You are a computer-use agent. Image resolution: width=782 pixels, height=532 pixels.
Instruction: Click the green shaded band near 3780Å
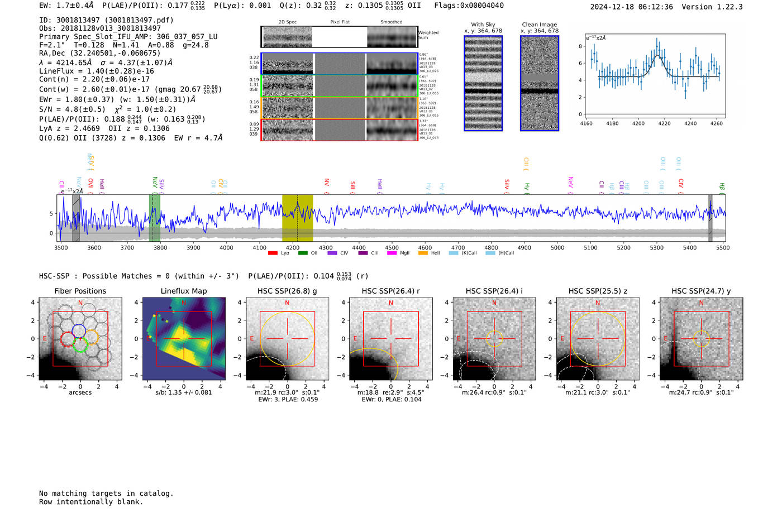pos(155,218)
